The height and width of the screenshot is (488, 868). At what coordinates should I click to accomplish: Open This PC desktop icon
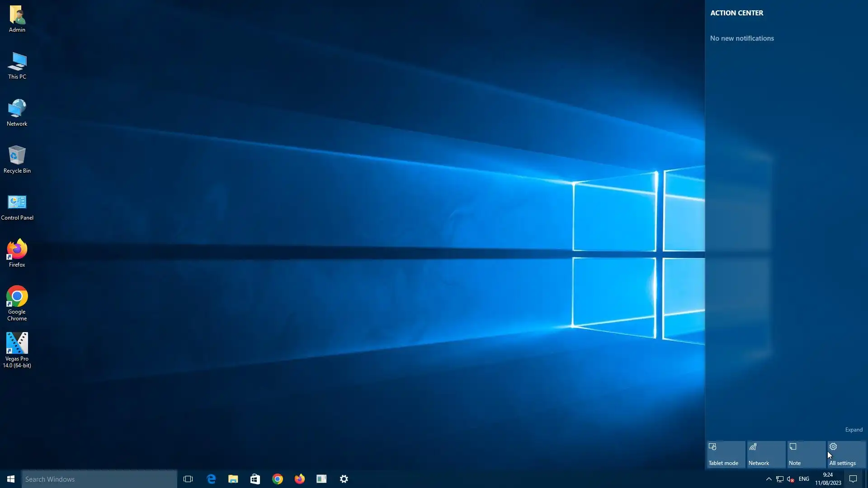tap(17, 62)
